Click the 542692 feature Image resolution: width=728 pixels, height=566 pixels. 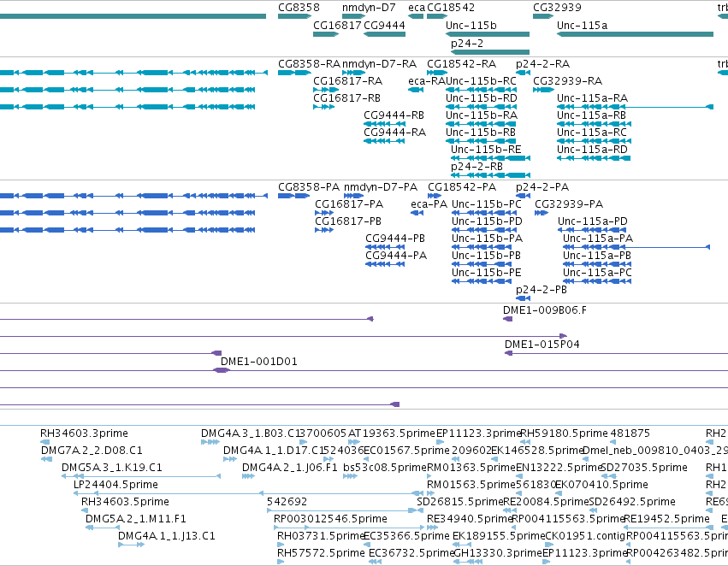341,510
